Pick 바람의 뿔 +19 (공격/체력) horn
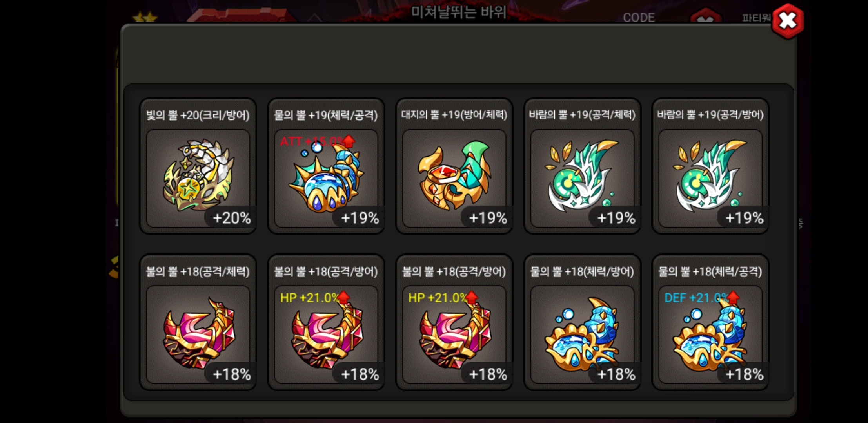This screenshot has height=423, width=868. (583, 166)
